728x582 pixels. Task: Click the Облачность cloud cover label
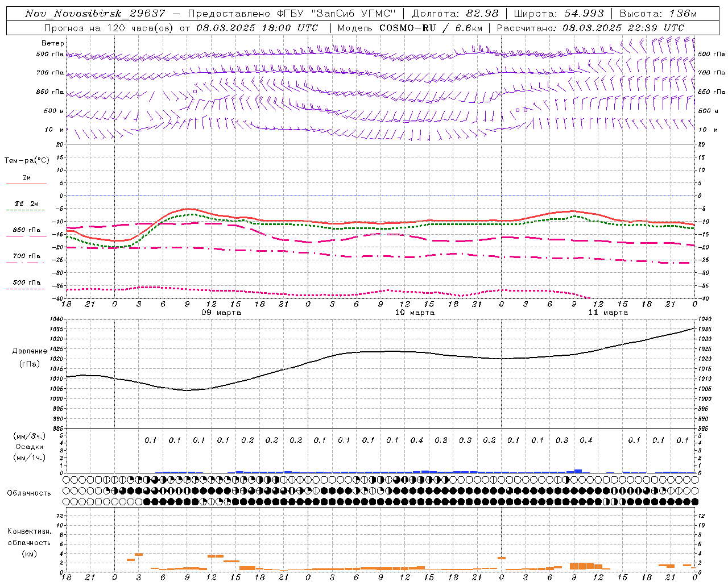coord(28,493)
